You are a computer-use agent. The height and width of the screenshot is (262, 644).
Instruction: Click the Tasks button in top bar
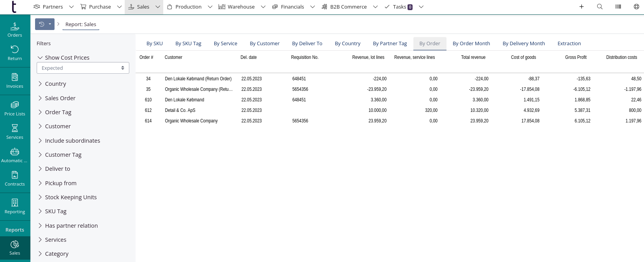tap(399, 7)
